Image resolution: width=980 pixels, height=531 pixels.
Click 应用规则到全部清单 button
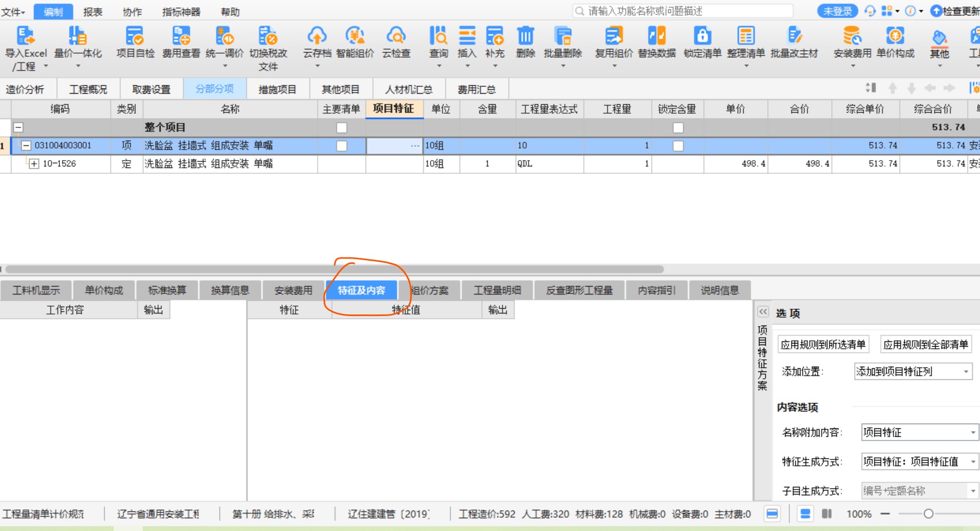coord(926,345)
